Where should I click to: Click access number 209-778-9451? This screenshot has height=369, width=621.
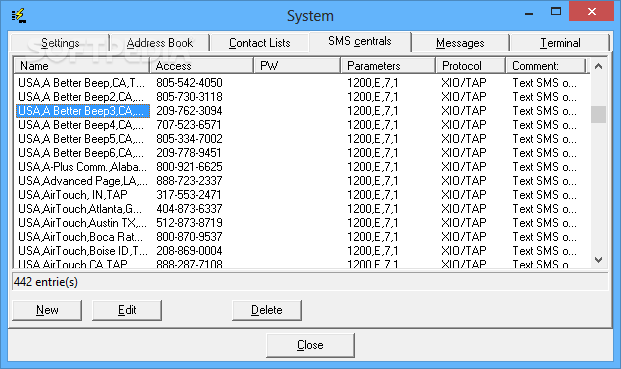pos(189,153)
